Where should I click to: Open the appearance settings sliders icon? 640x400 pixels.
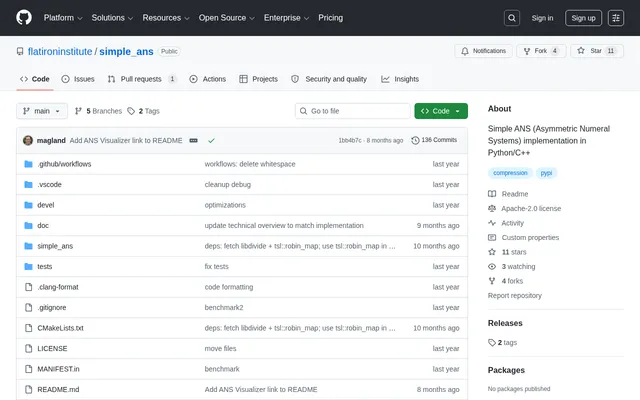point(616,18)
